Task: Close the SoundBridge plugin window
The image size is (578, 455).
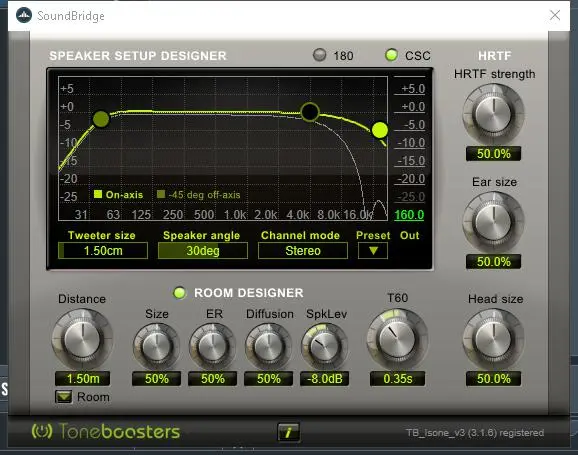Action: tap(555, 15)
